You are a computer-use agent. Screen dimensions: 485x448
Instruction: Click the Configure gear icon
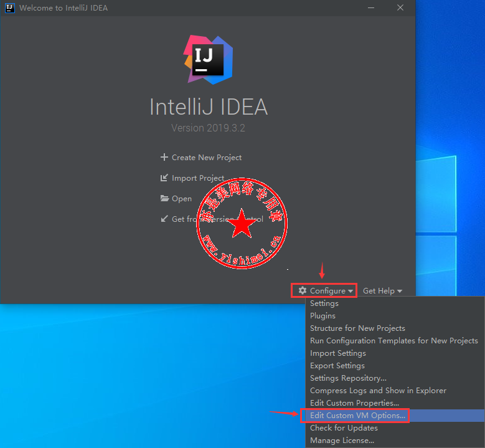pyautogui.click(x=303, y=290)
